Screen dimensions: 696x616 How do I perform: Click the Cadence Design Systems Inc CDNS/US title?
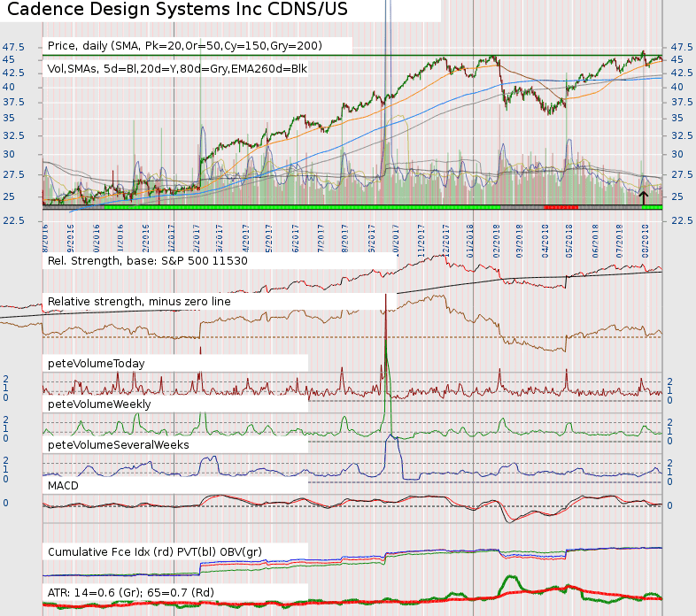[177, 10]
